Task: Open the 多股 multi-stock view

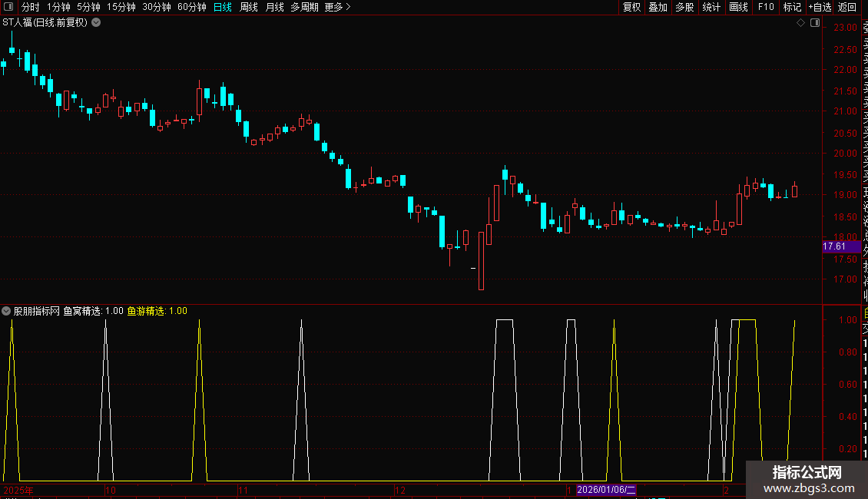Action: 684,7
